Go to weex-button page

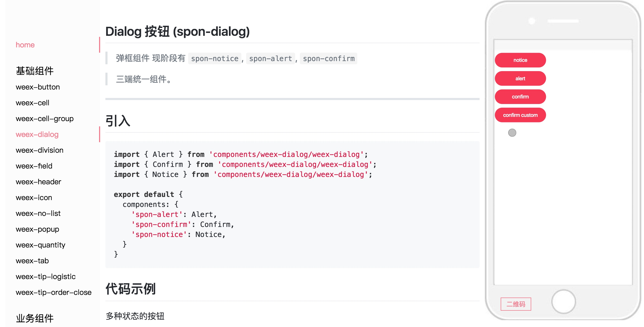38,87
